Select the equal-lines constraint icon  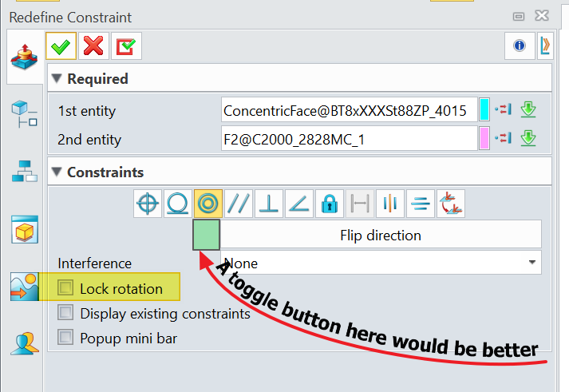tap(421, 204)
